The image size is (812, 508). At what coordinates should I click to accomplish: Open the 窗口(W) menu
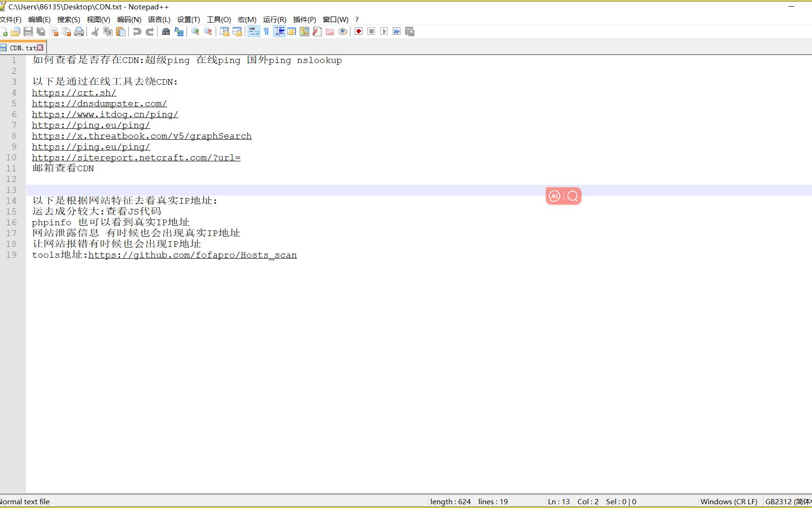(x=336, y=19)
